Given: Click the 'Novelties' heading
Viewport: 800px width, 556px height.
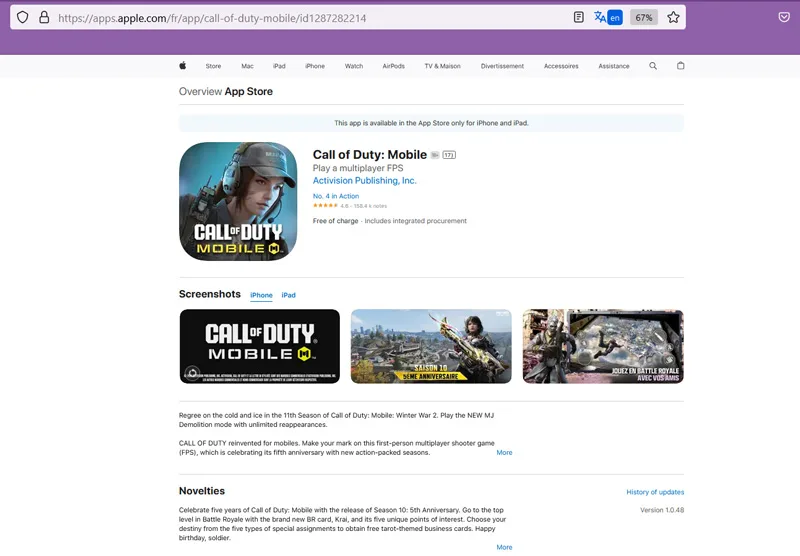Looking at the screenshot, I should [x=202, y=491].
